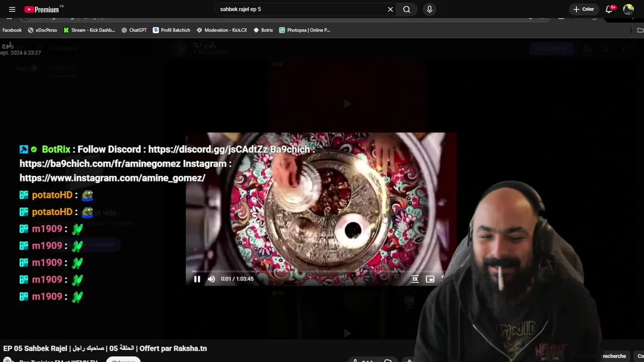
Task: Open the notifications bell
Action: tap(609, 9)
